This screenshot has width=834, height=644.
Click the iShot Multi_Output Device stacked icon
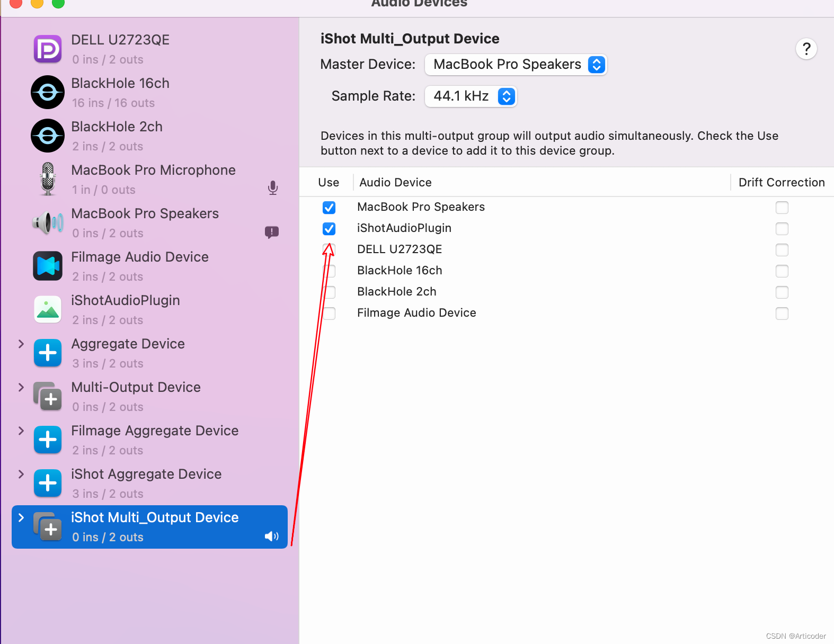[x=48, y=527]
